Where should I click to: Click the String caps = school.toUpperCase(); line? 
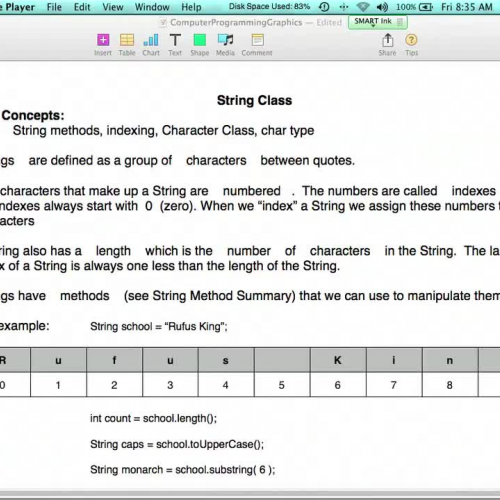point(177,444)
